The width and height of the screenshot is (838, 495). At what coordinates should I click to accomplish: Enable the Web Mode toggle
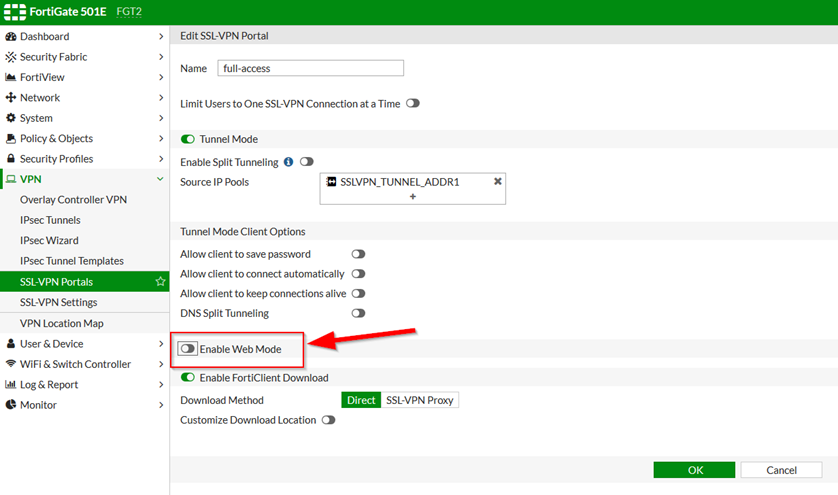[x=187, y=349]
